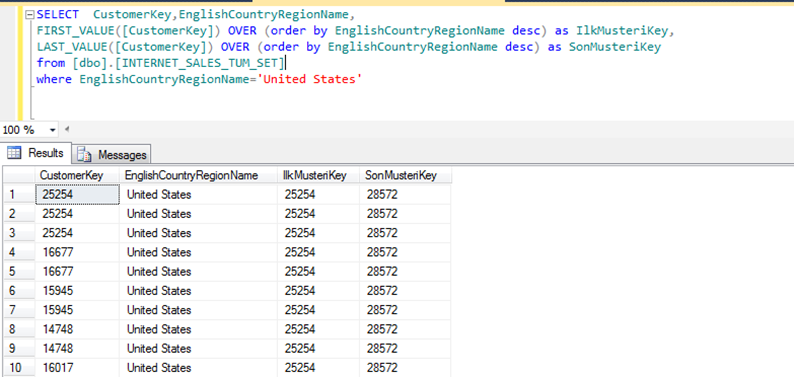Click the EnglishCountryRegionName column header
The image size is (794, 377).
198,176
